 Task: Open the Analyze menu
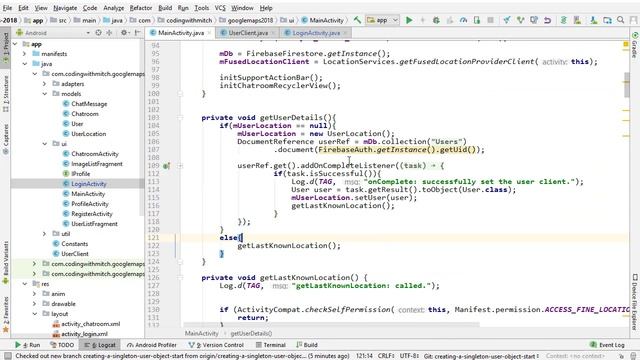pos(113,8)
